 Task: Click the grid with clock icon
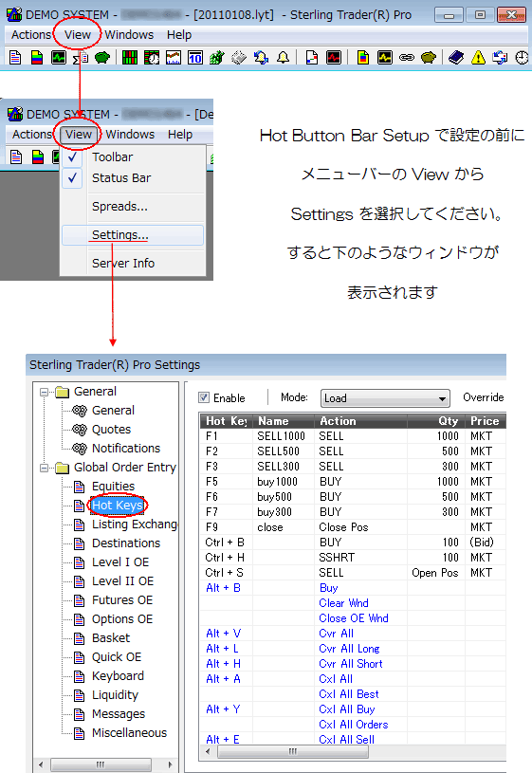click(x=152, y=57)
